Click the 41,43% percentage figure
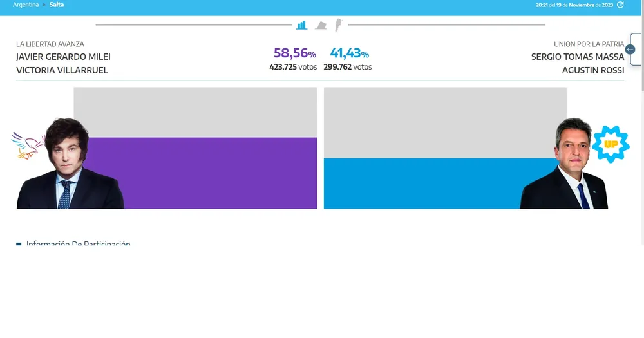Image resolution: width=644 pixels, height=338 pixels. (x=349, y=53)
